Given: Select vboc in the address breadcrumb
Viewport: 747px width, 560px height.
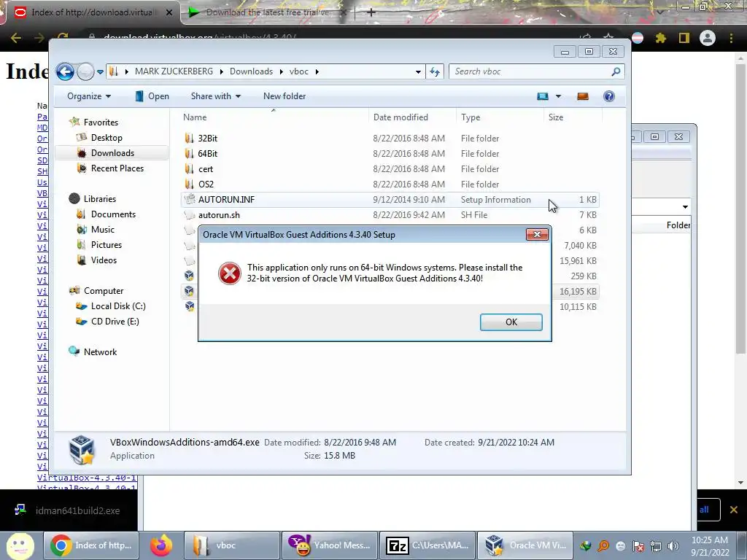Looking at the screenshot, I should (298, 71).
